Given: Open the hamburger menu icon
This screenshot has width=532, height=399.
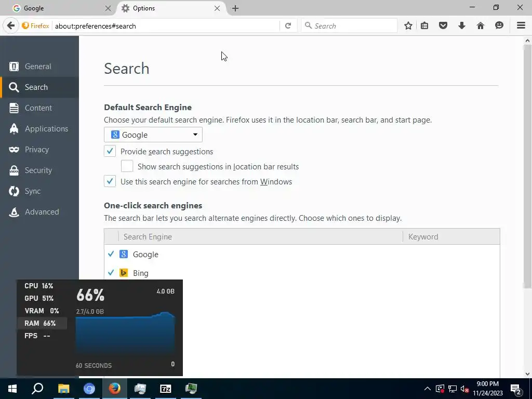Looking at the screenshot, I should click(521, 26).
